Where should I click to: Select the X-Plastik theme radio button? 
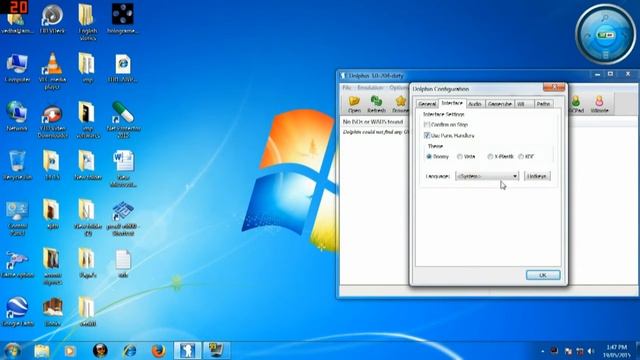tap(490, 156)
